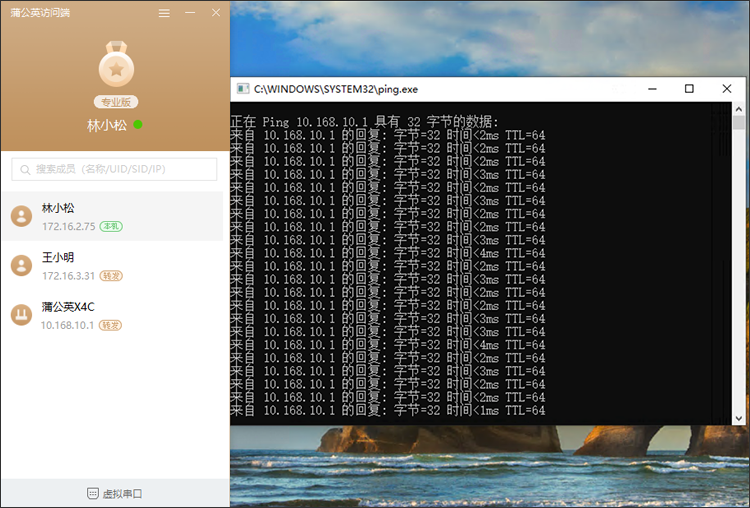Select device 蒲公英X4C
750x508 pixels.
112,315
